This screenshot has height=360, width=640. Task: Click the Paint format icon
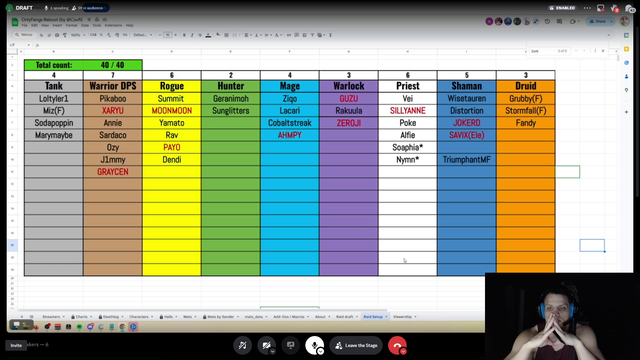tap(64, 35)
